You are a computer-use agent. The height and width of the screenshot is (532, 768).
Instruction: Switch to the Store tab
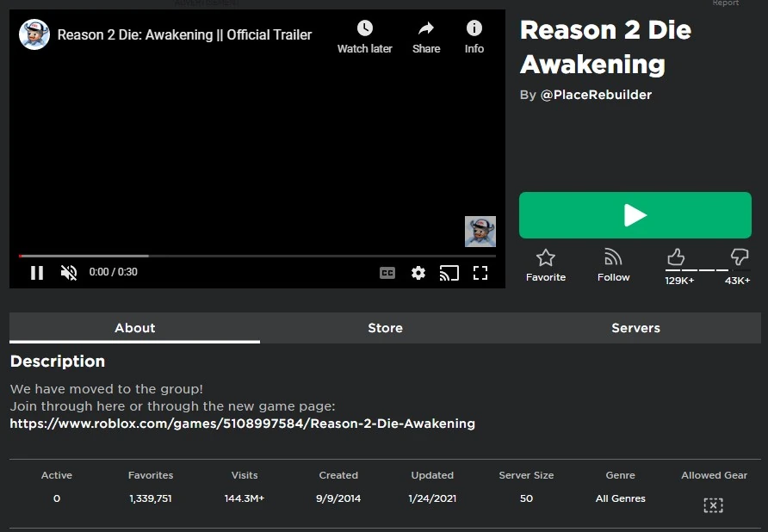pyautogui.click(x=385, y=328)
